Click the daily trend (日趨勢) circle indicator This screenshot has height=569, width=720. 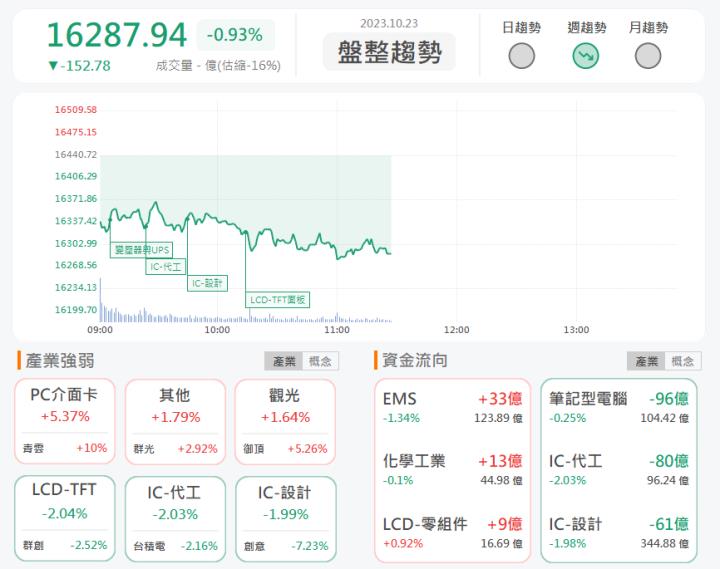pos(521,56)
